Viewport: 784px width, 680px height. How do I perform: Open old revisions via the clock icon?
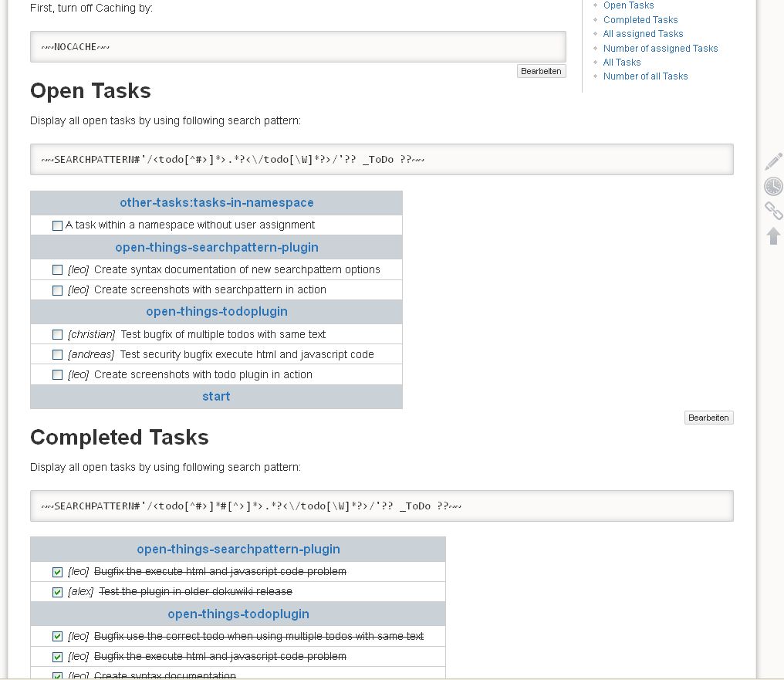tap(773, 186)
